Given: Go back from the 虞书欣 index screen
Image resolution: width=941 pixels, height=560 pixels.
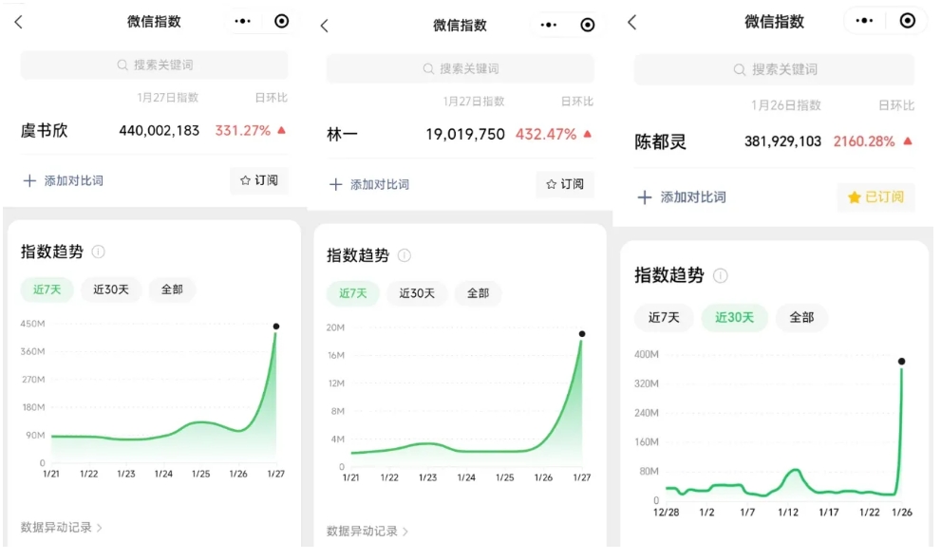Looking at the screenshot, I should point(19,22).
